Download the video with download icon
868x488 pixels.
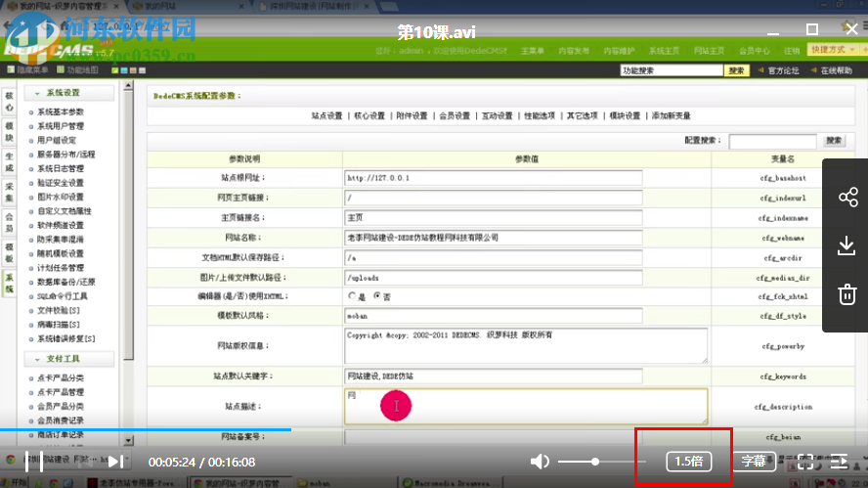846,245
